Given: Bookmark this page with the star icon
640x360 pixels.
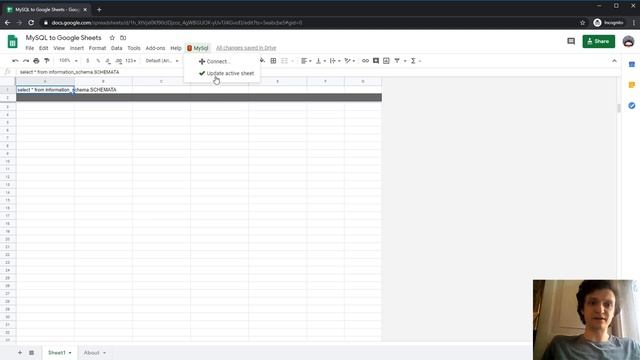Looking at the screenshot, I should click(x=582, y=23).
